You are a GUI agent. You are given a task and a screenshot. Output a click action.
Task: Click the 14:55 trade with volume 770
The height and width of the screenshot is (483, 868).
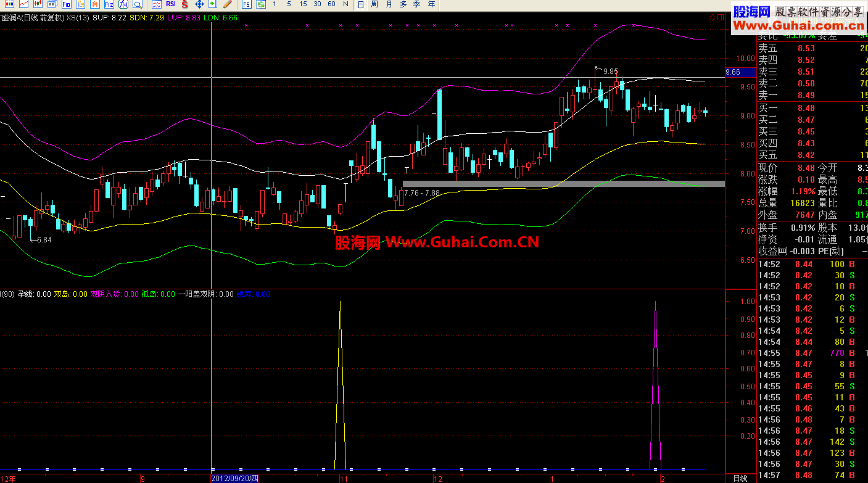(808, 353)
